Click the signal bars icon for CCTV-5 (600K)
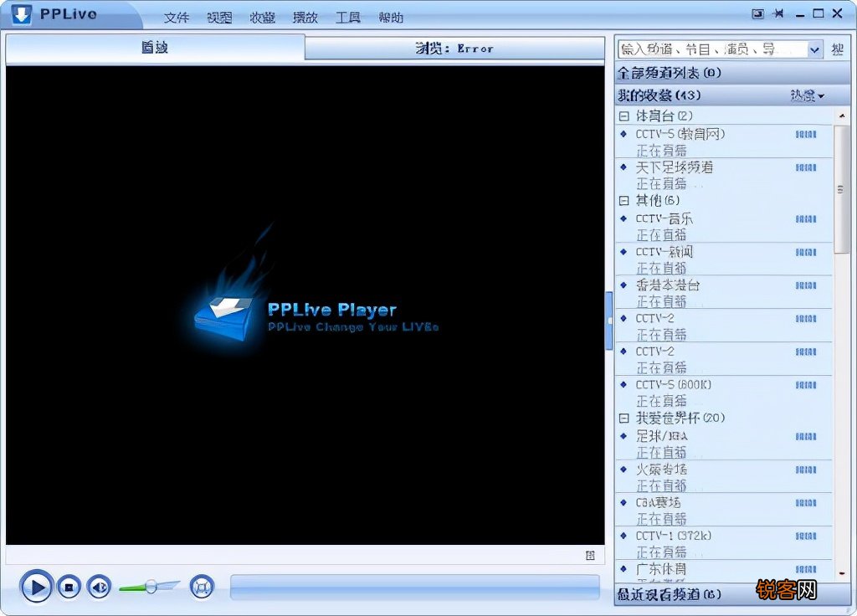 click(806, 385)
